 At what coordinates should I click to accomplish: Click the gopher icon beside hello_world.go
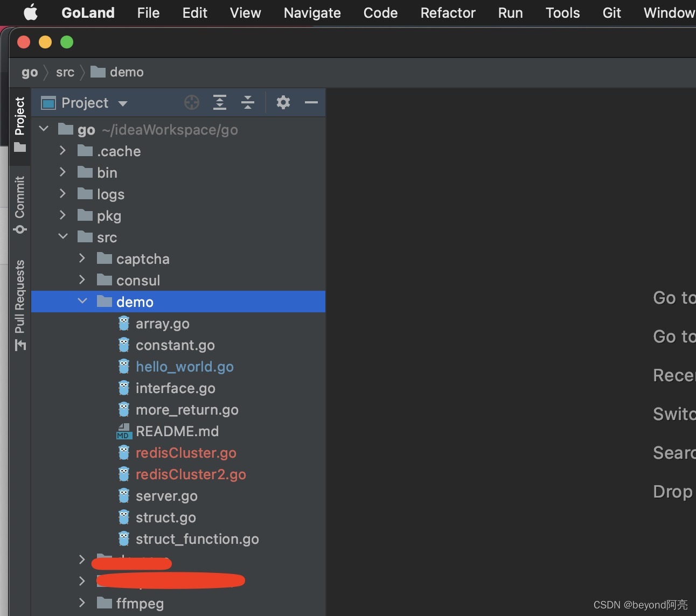pyautogui.click(x=124, y=366)
